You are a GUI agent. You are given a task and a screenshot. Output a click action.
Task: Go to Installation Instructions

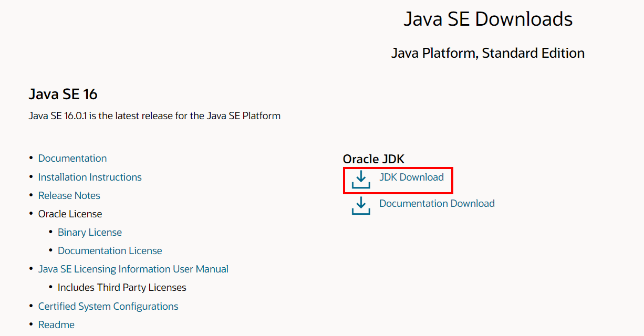(x=90, y=177)
